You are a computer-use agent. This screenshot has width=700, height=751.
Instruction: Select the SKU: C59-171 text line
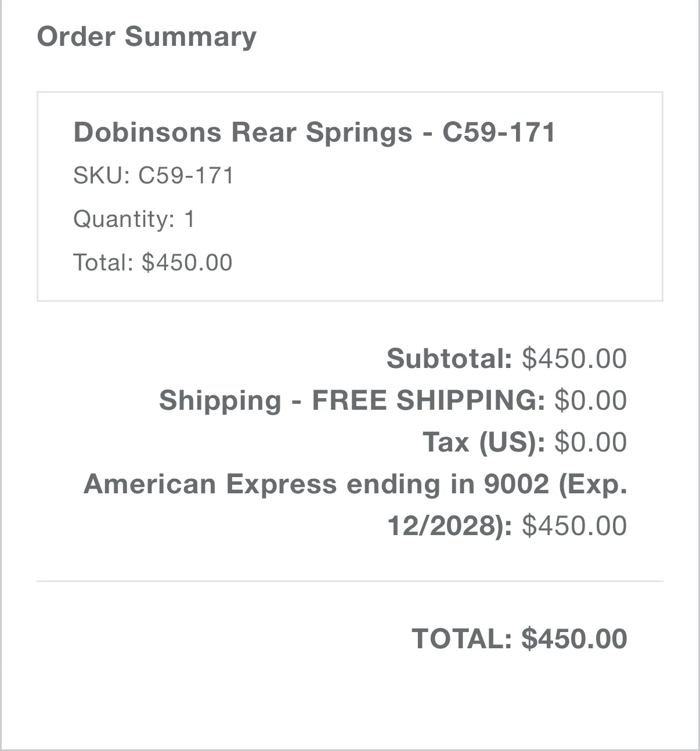coord(153,175)
